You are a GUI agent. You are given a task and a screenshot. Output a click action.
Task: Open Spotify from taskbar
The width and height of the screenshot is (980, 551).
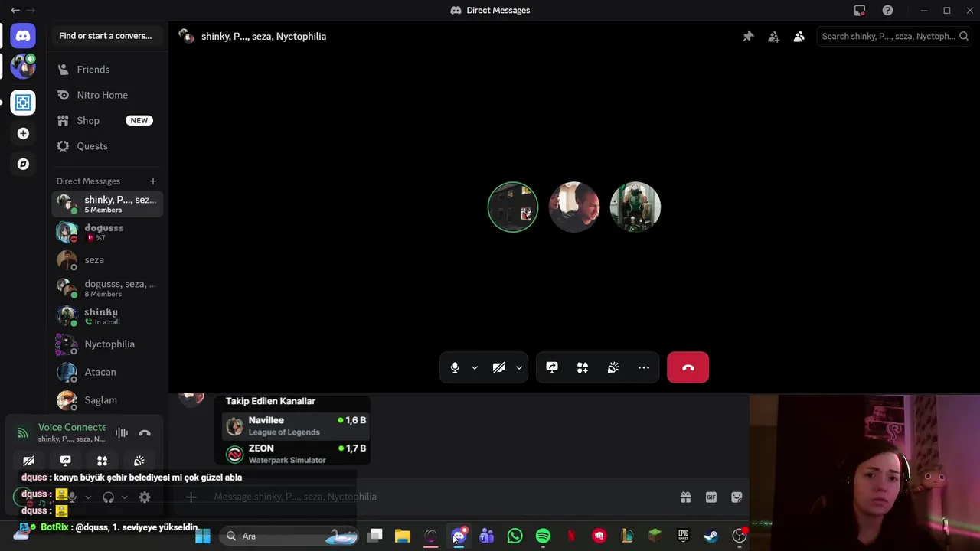pos(543,536)
